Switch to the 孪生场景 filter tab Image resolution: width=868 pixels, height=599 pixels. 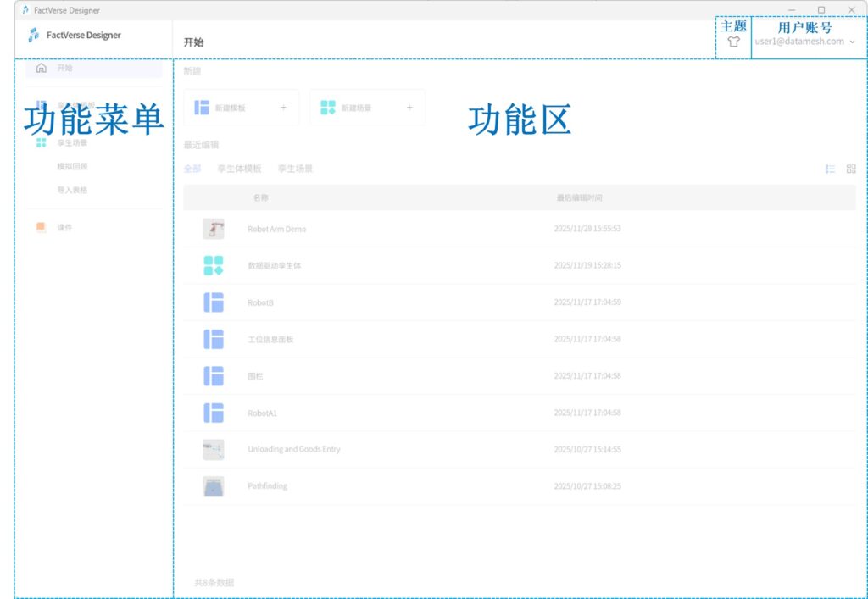click(295, 169)
